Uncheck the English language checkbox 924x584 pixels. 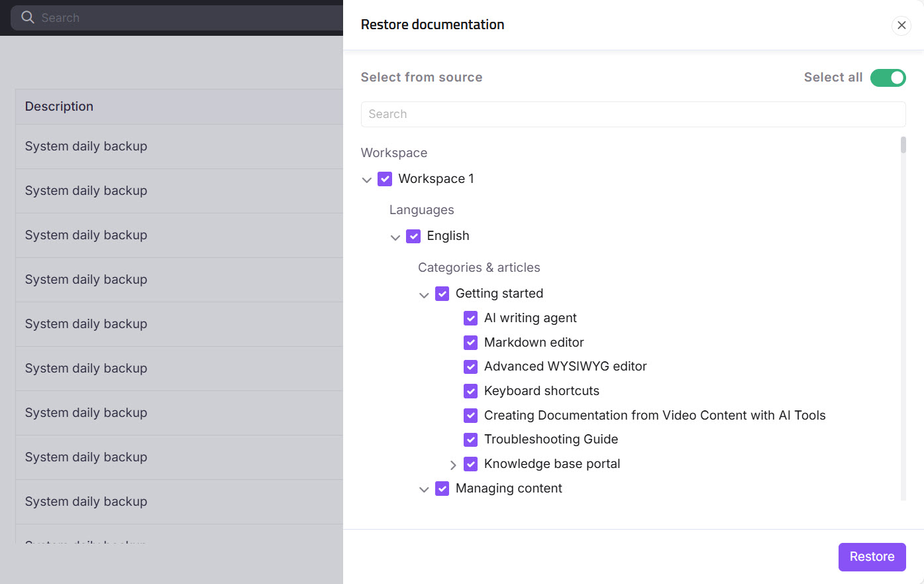(x=413, y=236)
